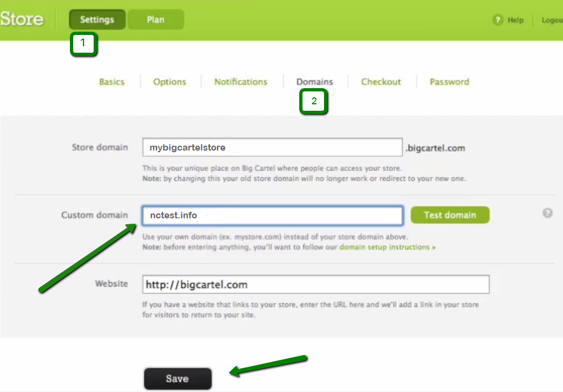Go to the Checkout tab
Image resolution: width=563 pixels, height=392 pixels.
click(381, 82)
